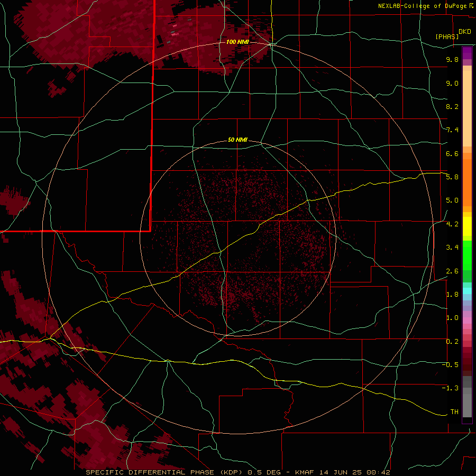
Task: Click the 1.0 legend value
Action: tap(452, 318)
